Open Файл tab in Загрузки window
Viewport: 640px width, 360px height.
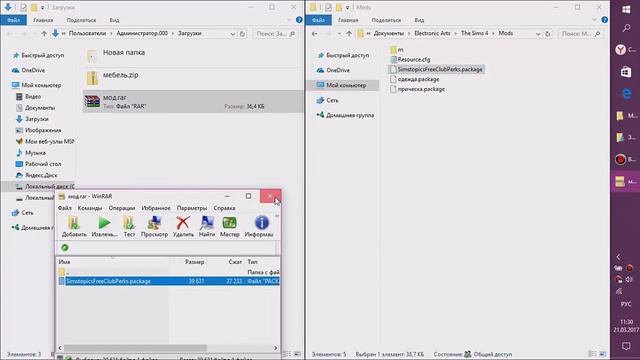click(13, 20)
